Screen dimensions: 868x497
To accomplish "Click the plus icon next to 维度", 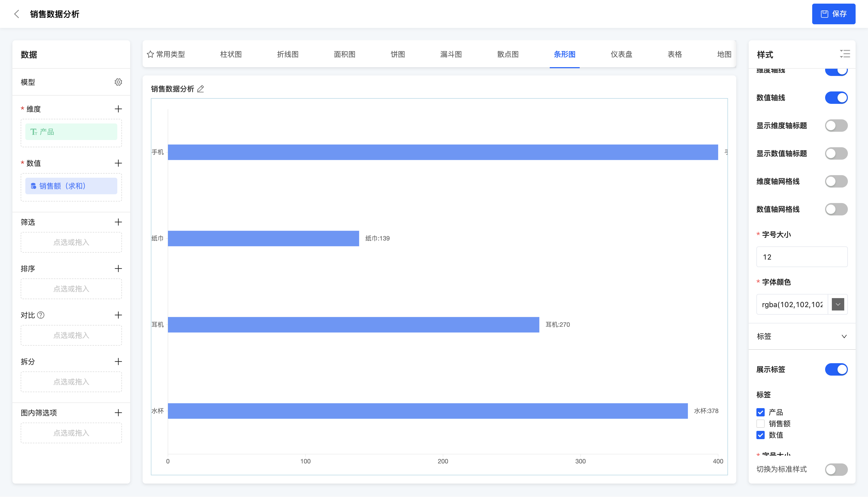I will [x=118, y=109].
